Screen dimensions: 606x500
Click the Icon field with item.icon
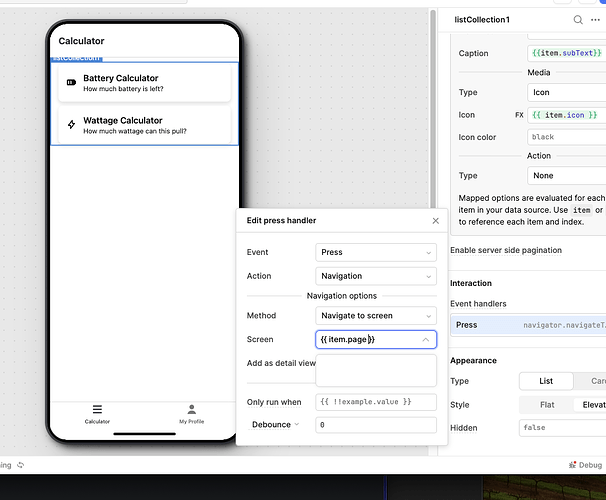[x=567, y=115]
